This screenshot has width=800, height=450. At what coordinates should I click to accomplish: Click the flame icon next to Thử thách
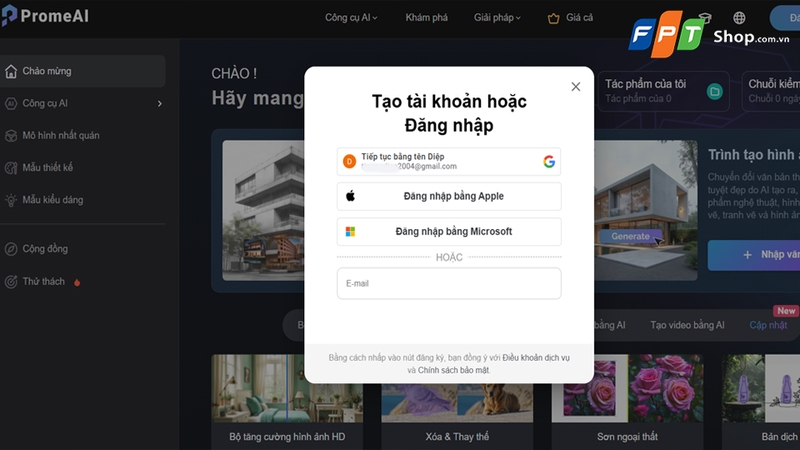[x=77, y=282]
